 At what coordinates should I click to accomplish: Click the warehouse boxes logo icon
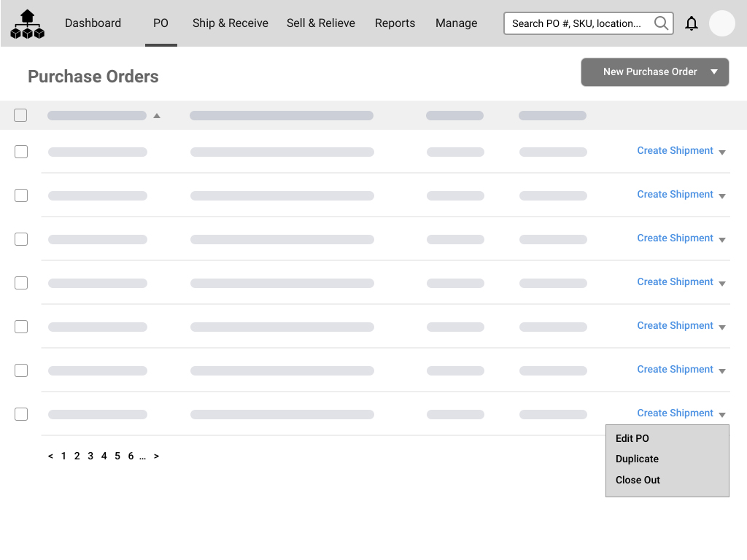(x=28, y=24)
